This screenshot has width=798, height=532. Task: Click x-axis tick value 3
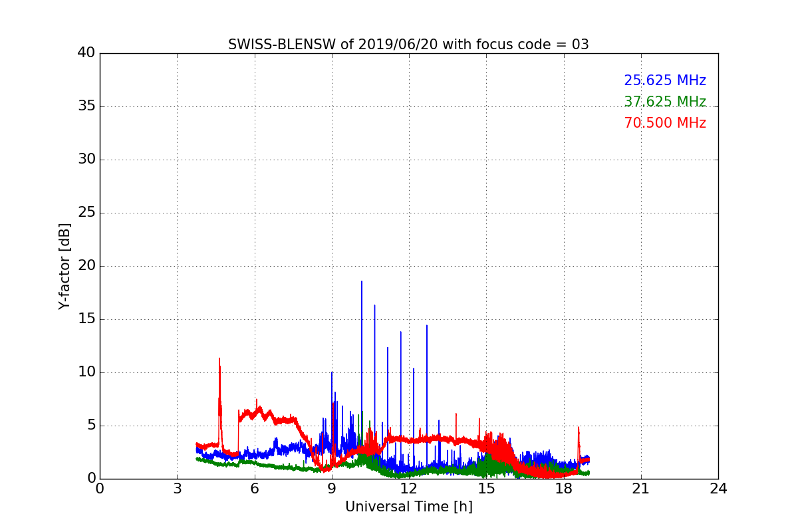point(177,488)
